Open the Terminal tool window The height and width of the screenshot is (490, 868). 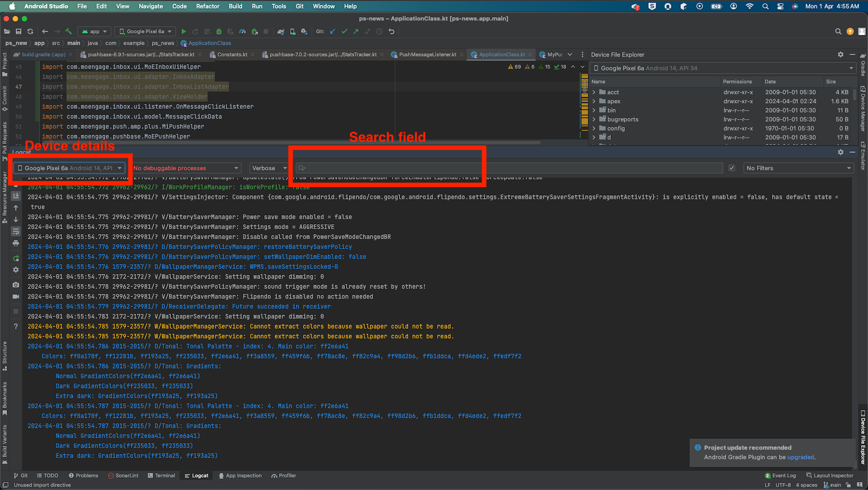(162, 475)
